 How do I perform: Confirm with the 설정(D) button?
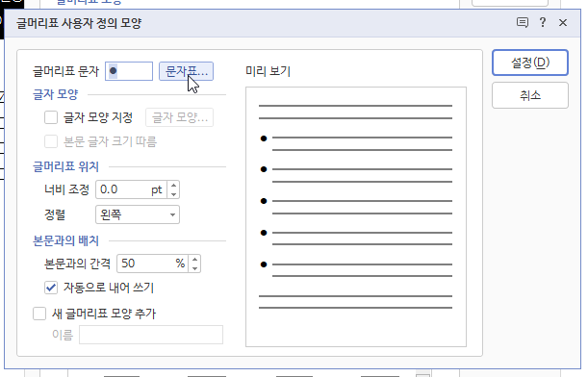click(x=530, y=63)
